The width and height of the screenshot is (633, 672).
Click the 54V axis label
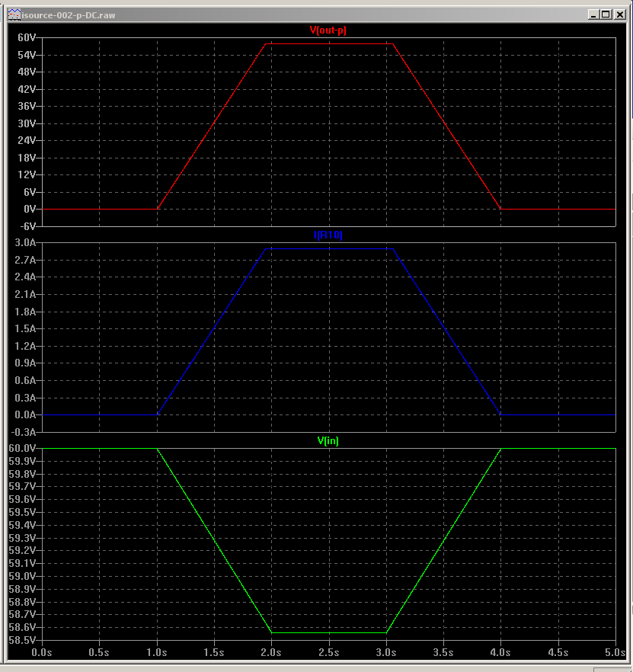27,55
